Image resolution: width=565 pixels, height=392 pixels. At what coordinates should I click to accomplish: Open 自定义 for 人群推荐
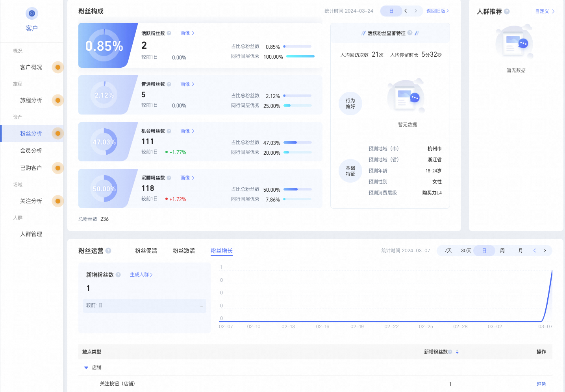[545, 11]
